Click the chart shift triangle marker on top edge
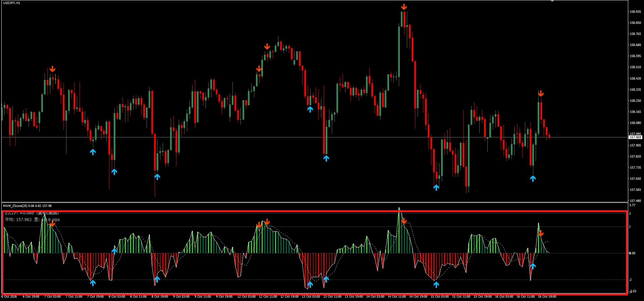 point(552,1)
